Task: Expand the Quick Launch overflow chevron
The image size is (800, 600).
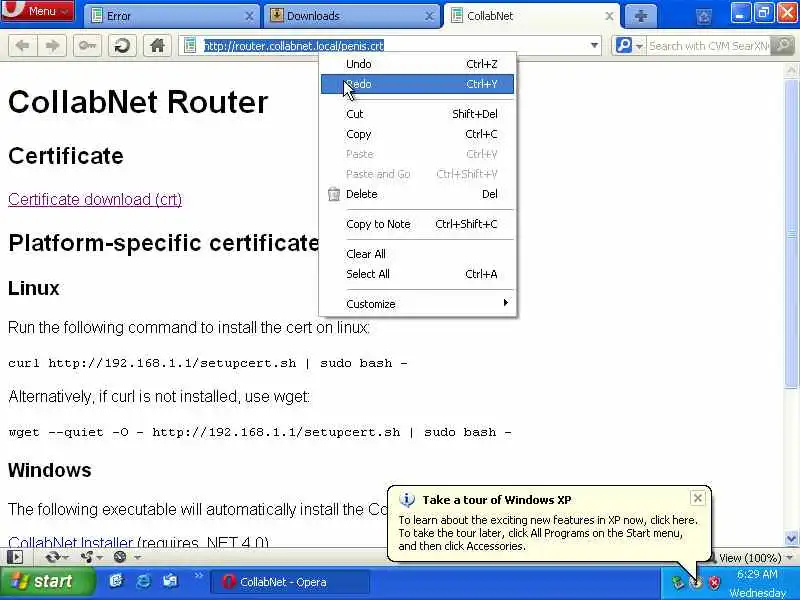Action: click(198, 576)
